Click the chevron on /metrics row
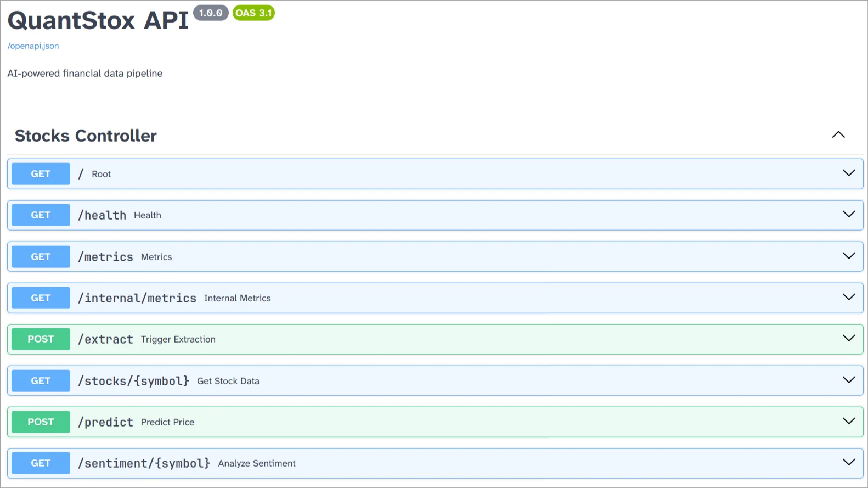 (848, 256)
